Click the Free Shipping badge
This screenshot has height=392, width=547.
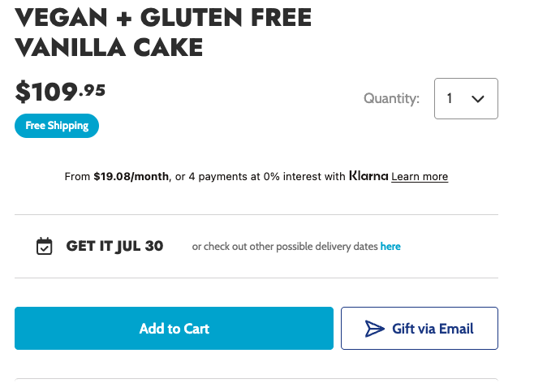[x=57, y=126]
